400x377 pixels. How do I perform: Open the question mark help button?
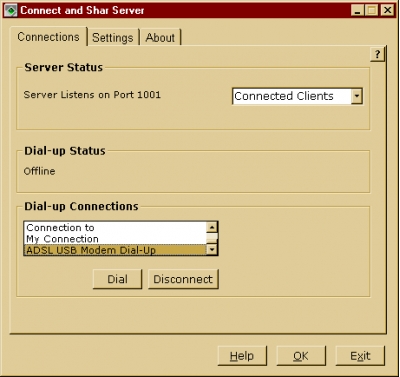point(377,54)
